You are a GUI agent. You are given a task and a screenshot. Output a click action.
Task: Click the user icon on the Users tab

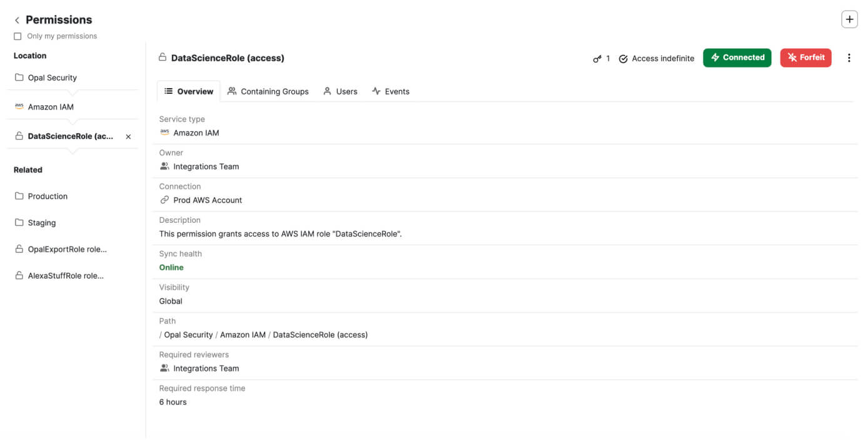327,91
